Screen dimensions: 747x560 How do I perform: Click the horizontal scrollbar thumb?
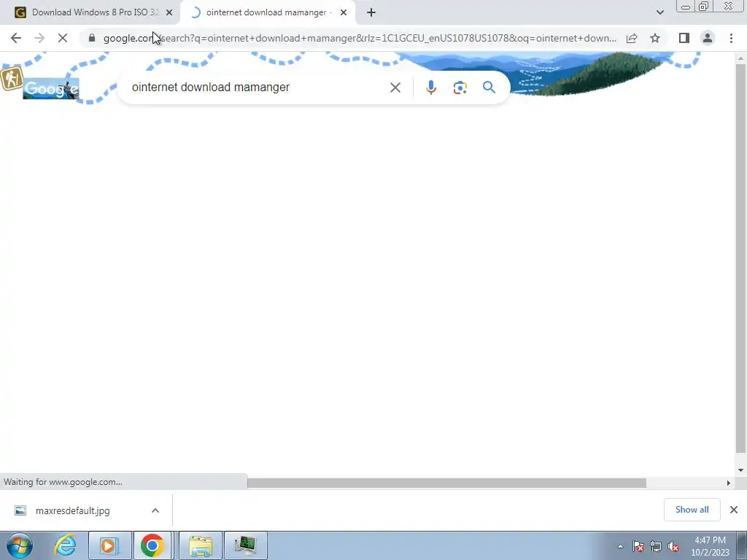pyautogui.click(x=446, y=483)
